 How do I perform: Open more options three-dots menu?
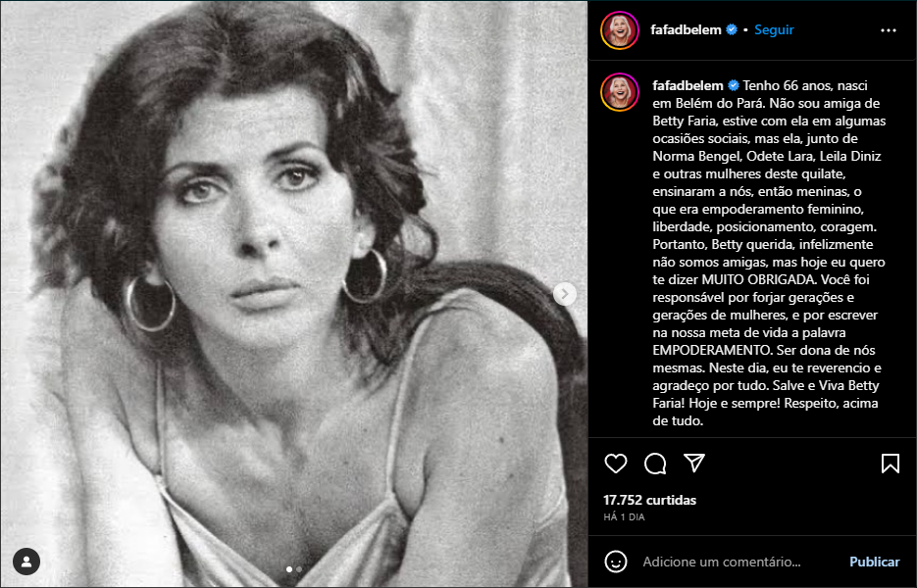click(x=889, y=30)
